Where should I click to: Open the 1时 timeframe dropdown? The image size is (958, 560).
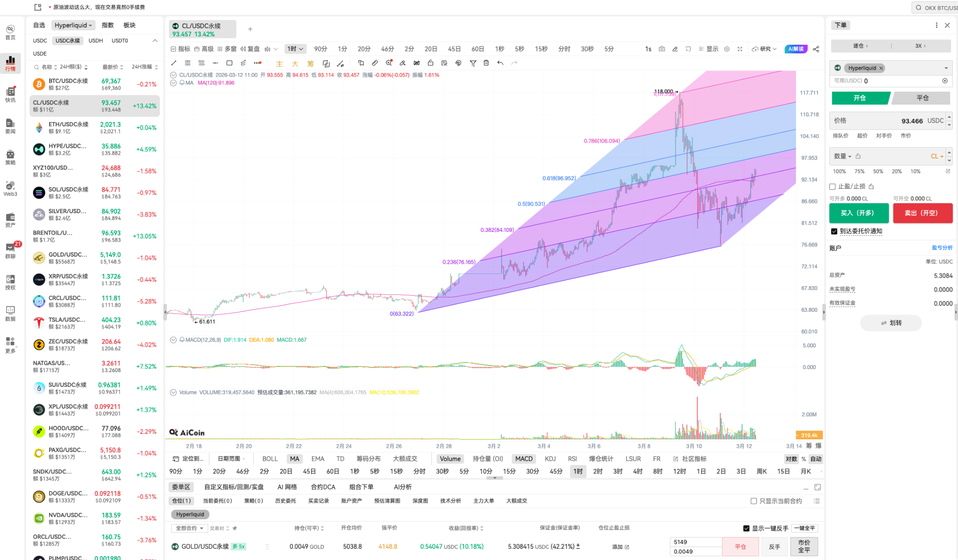click(x=295, y=49)
